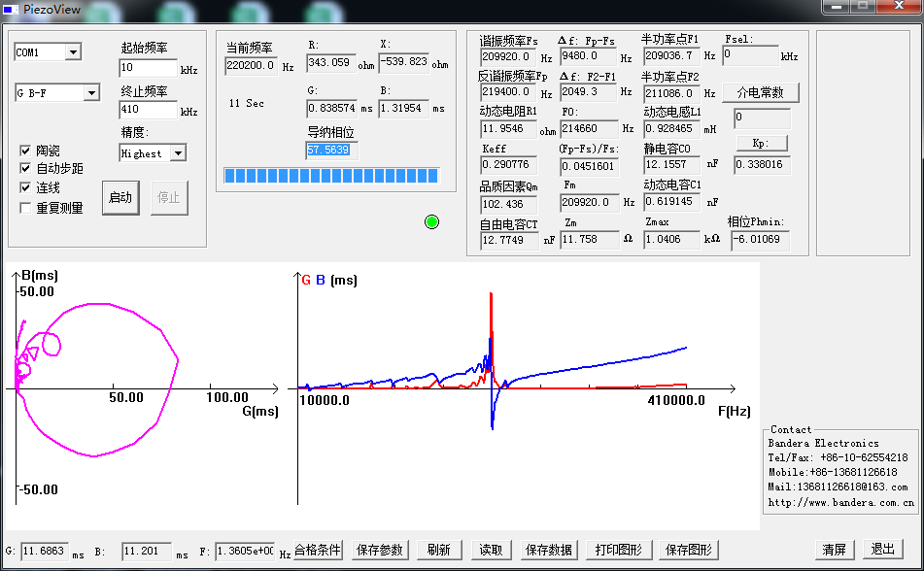Screen dimensions: 924x571
Task: Click the 介电常数 result field
Action: [x=762, y=118]
